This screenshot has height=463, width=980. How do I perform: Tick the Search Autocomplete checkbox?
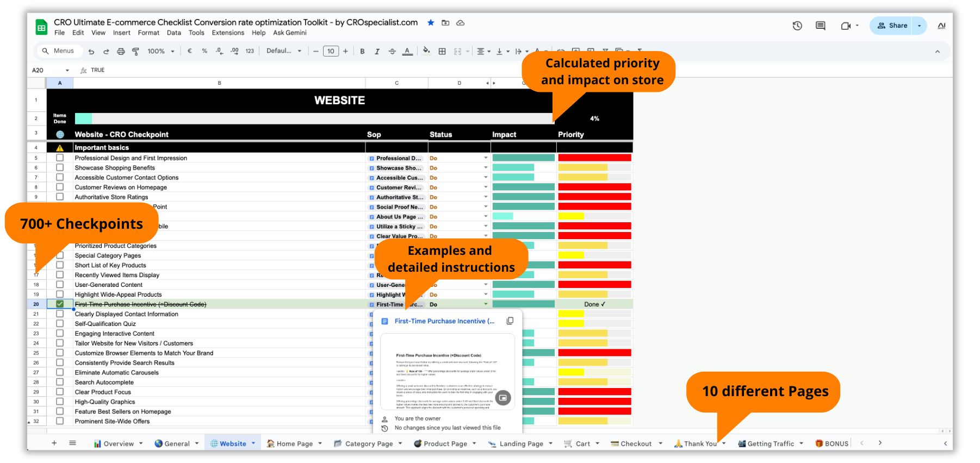60,382
